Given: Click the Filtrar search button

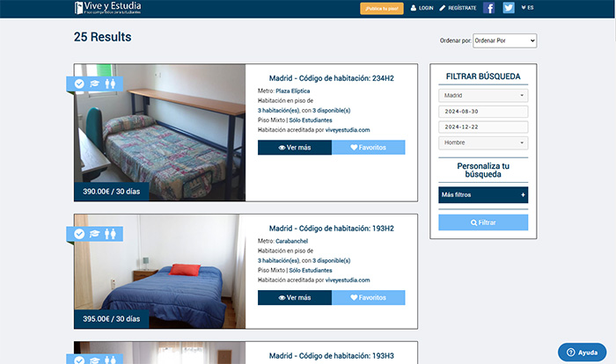Looking at the screenshot, I should [x=483, y=222].
